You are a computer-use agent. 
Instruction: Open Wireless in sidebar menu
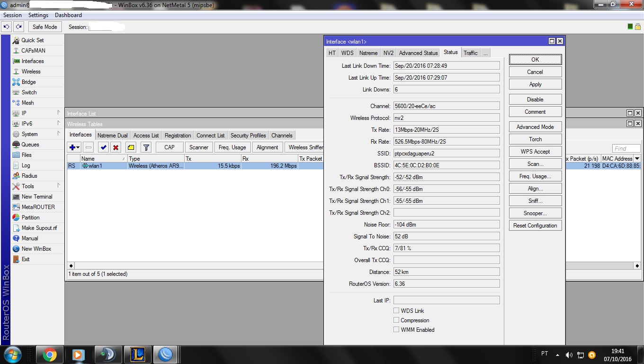[x=31, y=72]
